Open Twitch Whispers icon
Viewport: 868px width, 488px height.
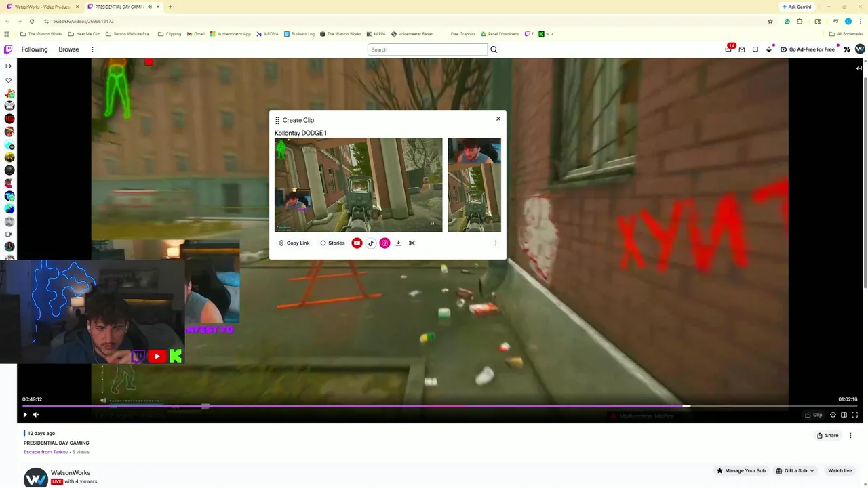point(755,49)
